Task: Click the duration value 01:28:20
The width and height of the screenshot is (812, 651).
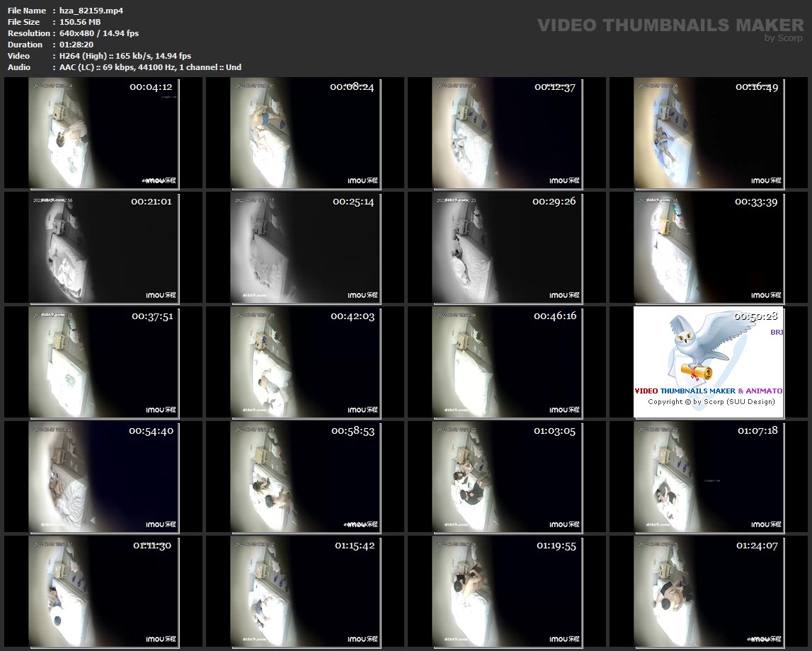Action: point(76,45)
